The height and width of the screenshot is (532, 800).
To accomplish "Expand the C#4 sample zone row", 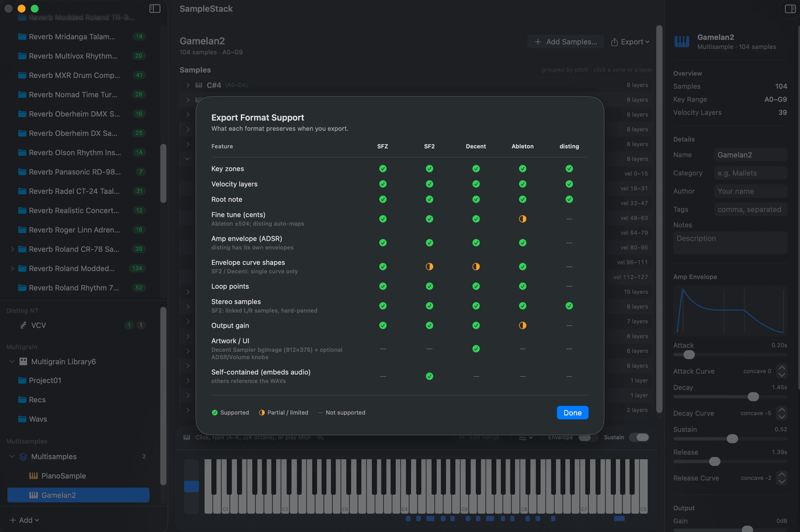I will 187,85.
